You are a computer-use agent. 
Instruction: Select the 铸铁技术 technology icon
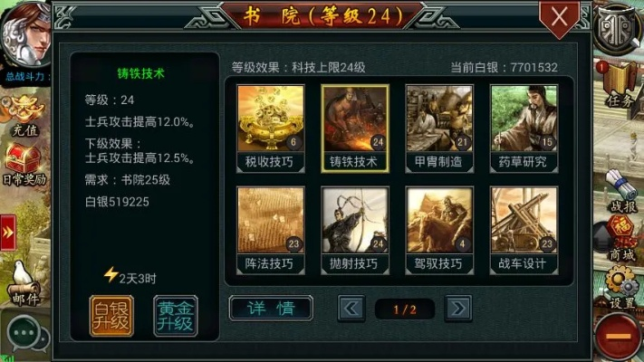pyautogui.click(x=355, y=129)
